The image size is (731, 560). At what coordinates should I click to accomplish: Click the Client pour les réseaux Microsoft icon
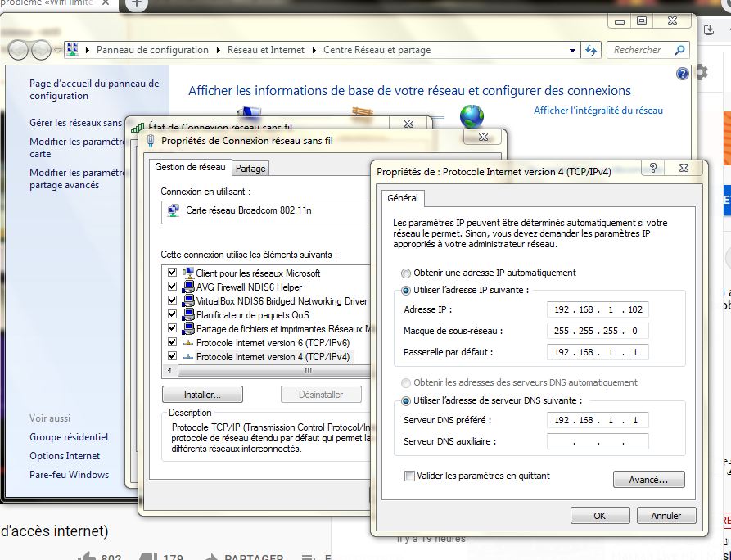[188, 273]
